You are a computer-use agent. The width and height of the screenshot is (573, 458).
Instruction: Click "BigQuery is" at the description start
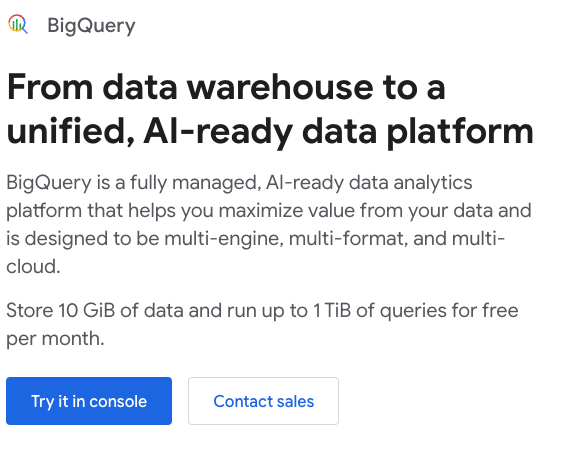pyautogui.click(x=58, y=183)
